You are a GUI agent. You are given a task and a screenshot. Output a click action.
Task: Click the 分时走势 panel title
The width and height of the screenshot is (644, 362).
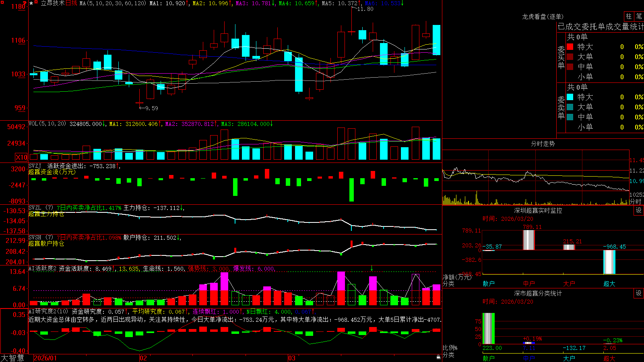point(543,144)
